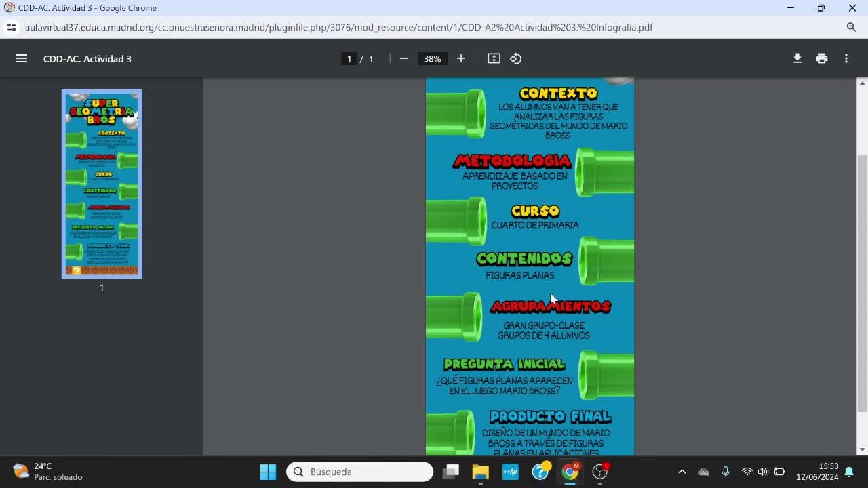Viewport: 868px width, 488px height.
Task: Click the fit to page icon
Action: click(494, 59)
